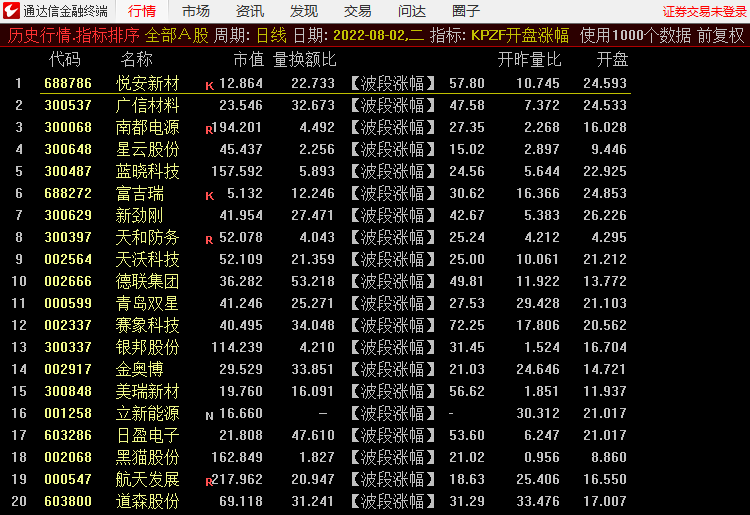Select stock code 300648

click(68, 149)
